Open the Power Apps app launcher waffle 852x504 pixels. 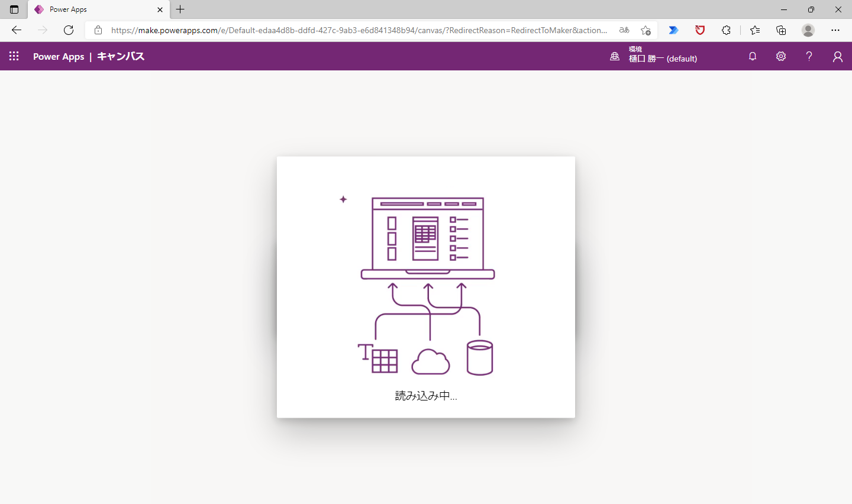14,56
